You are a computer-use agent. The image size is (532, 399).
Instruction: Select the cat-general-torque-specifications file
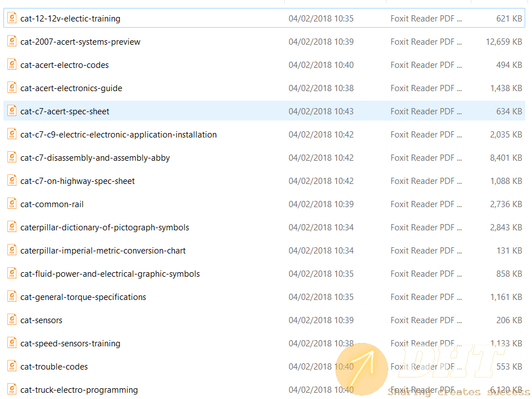(83, 296)
